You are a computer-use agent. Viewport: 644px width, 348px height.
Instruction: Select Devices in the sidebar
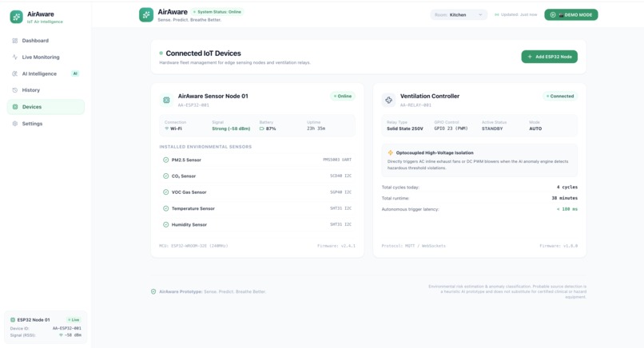pyautogui.click(x=46, y=107)
